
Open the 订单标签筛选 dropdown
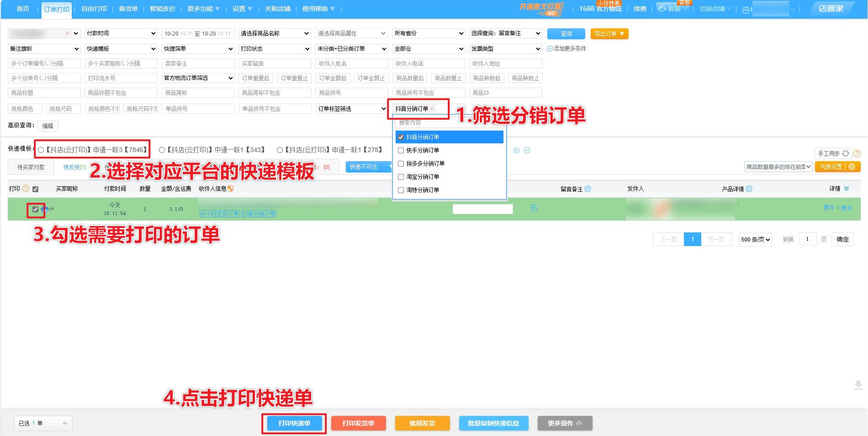coord(352,109)
